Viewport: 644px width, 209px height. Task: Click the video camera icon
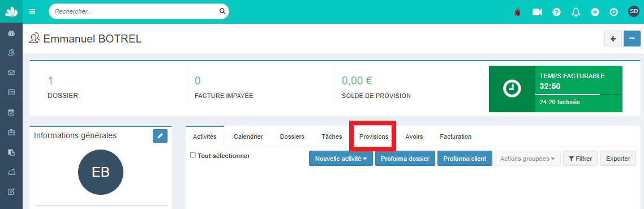point(537,12)
